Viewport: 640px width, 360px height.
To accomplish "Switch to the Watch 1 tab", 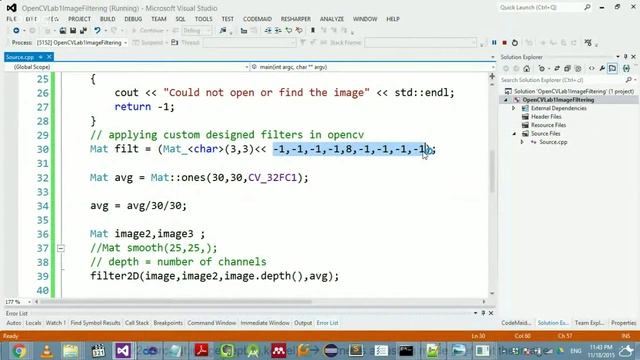I will coord(56,323).
